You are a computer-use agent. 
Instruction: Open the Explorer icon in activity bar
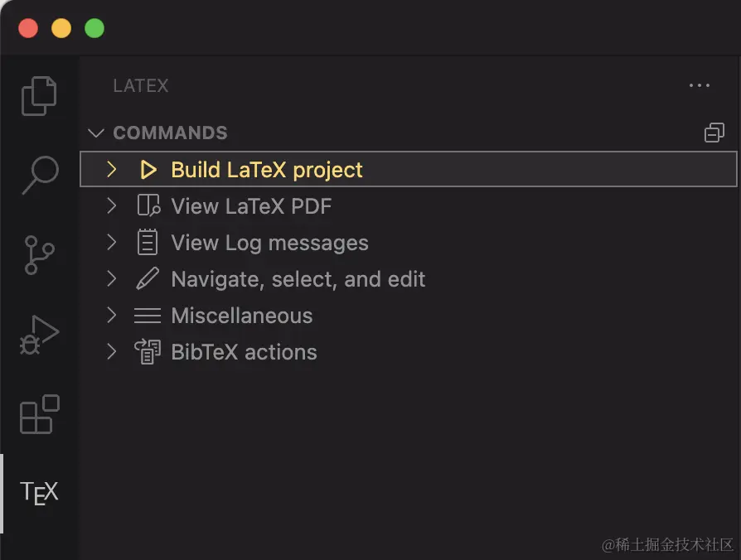click(38, 95)
